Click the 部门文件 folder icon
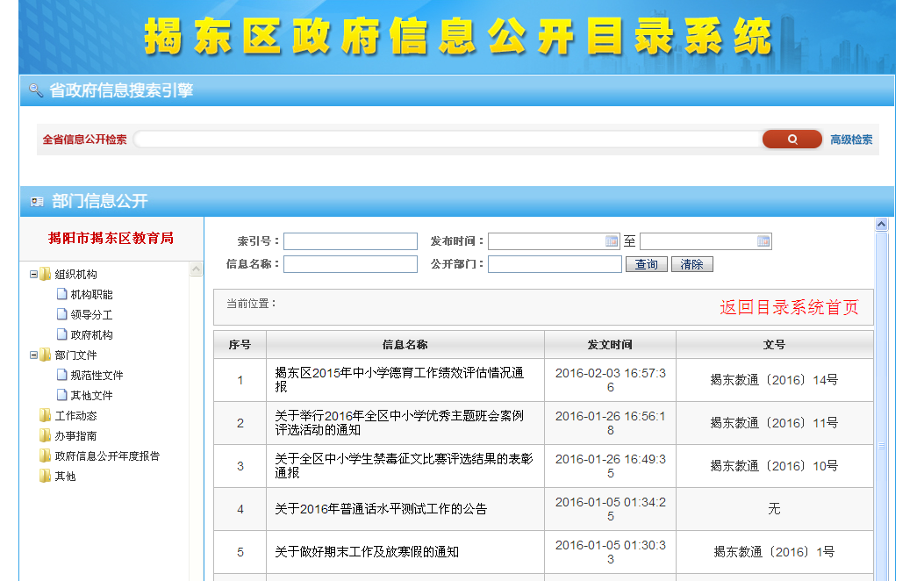 point(46,355)
